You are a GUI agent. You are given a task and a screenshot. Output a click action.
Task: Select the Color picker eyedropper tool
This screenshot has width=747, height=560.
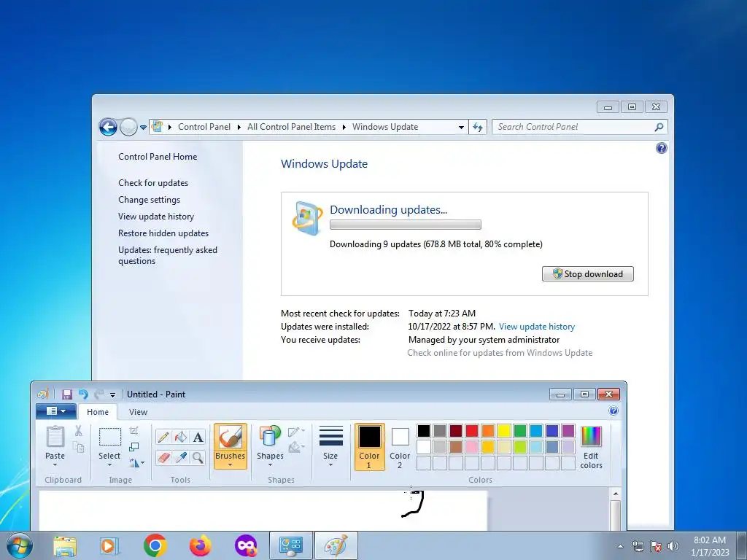(181, 458)
